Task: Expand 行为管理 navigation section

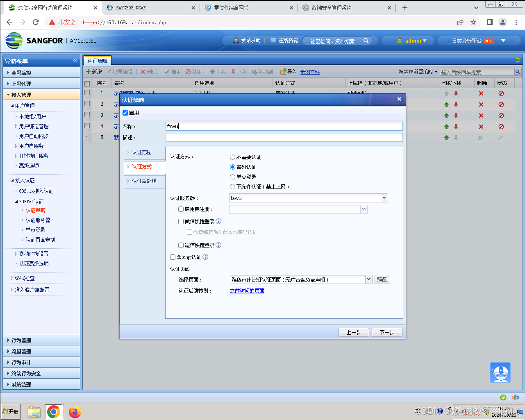Action: (41, 340)
